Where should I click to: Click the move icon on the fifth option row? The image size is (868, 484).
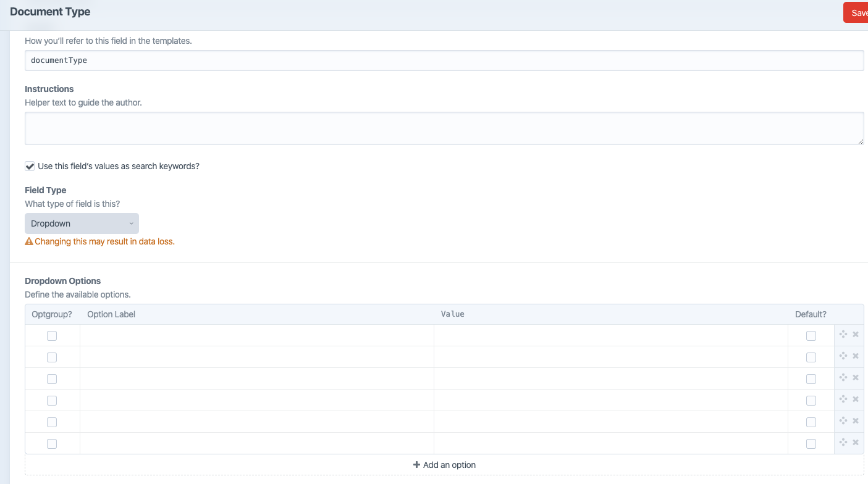click(x=843, y=420)
